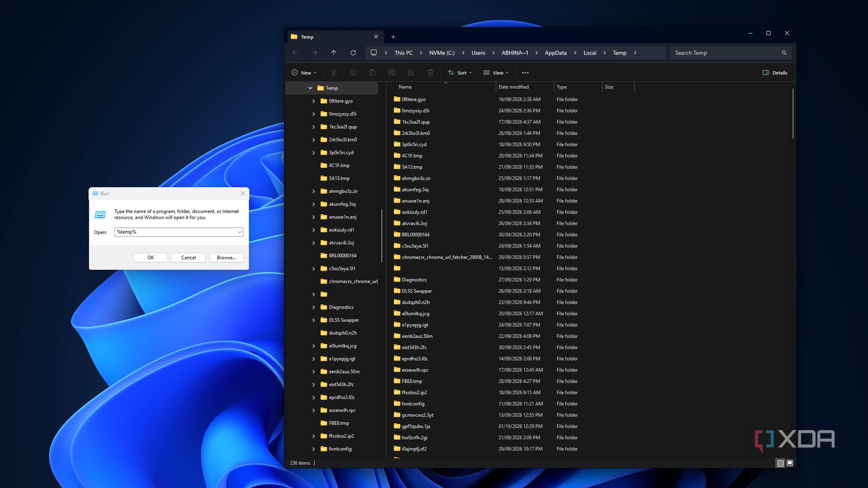Select the DLSS Swapper folder in file list
This screenshot has width=868, height=488.
(417, 291)
